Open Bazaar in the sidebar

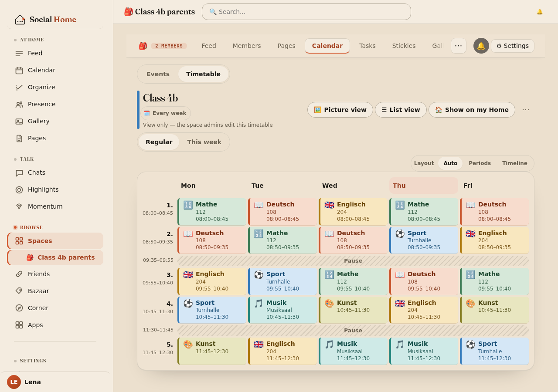point(55,291)
